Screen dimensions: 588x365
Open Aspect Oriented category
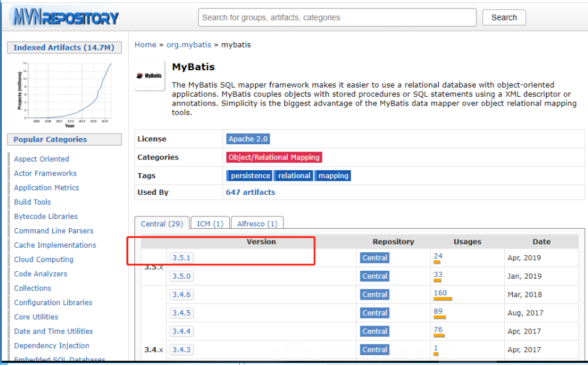[x=41, y=159]
